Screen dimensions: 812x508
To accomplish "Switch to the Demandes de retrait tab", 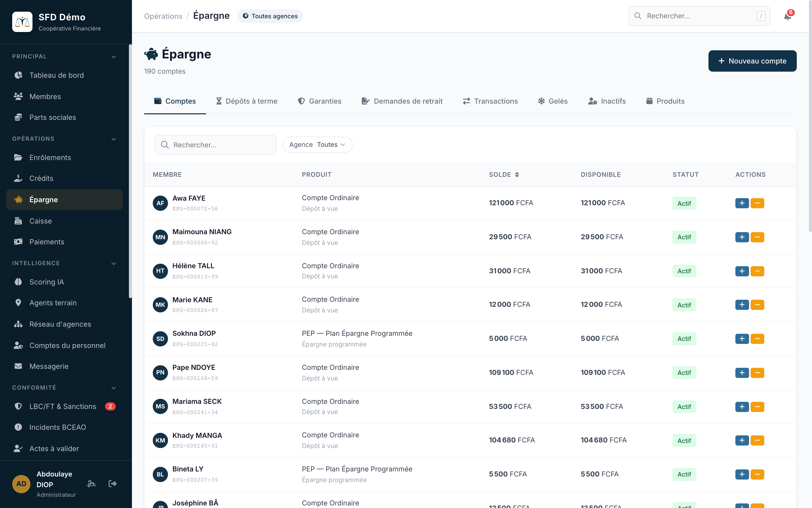I will pyautogui.click(x=402, y=101).
